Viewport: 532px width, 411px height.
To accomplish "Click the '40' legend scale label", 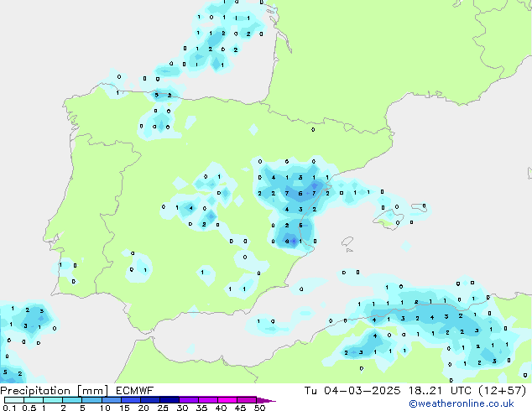I will (221, 408).
